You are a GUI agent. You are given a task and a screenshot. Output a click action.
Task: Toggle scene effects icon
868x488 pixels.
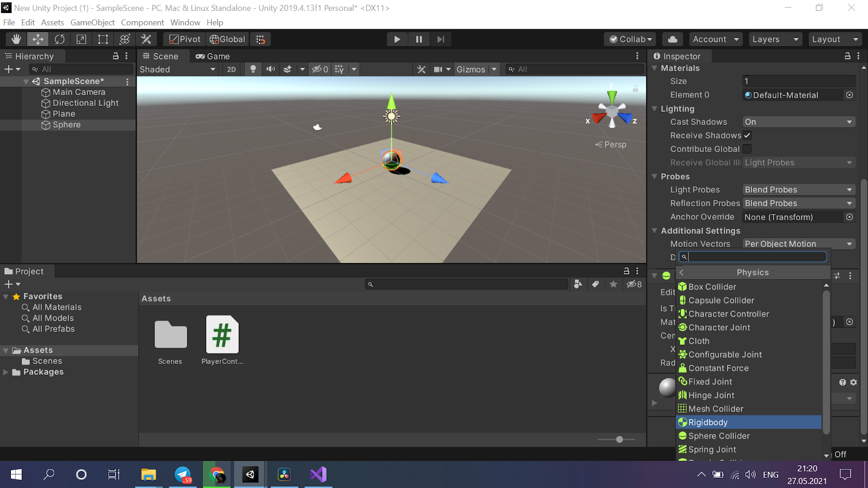click(288, 69)
